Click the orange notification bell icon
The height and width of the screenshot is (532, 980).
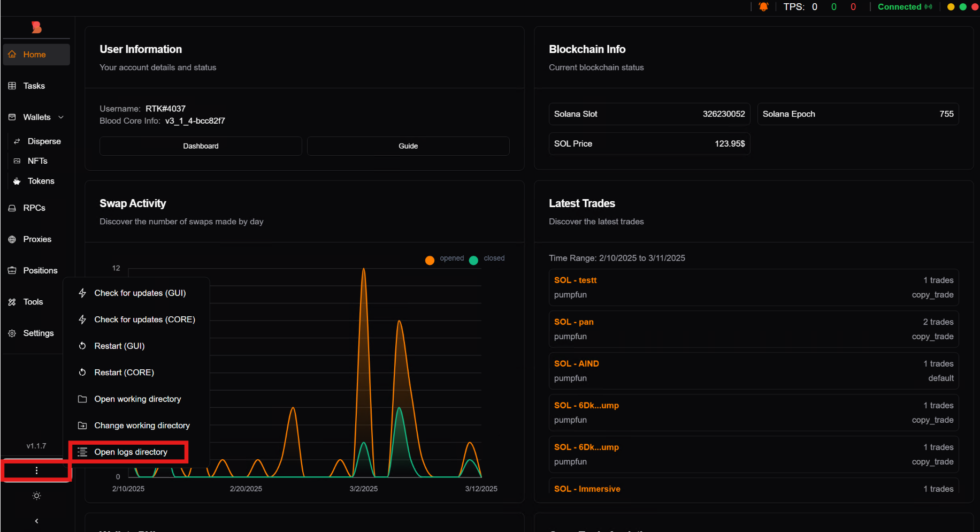pos(763,7)
